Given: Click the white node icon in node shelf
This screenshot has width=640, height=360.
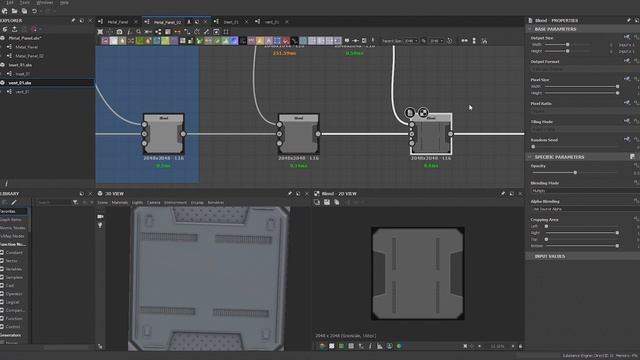Looking at the screenshot, I should 113,41.
